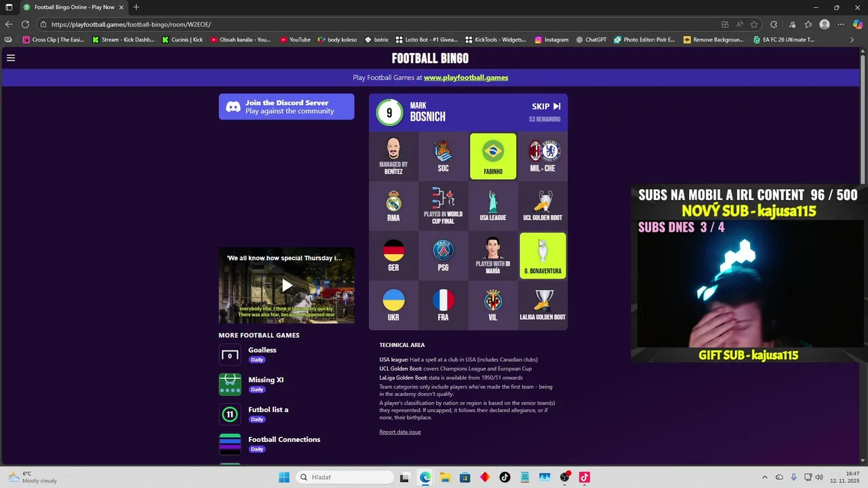Viewport: 868px width, 488px height.
Task: Switch to the Football Bingo Online tab
Action: 73,7
